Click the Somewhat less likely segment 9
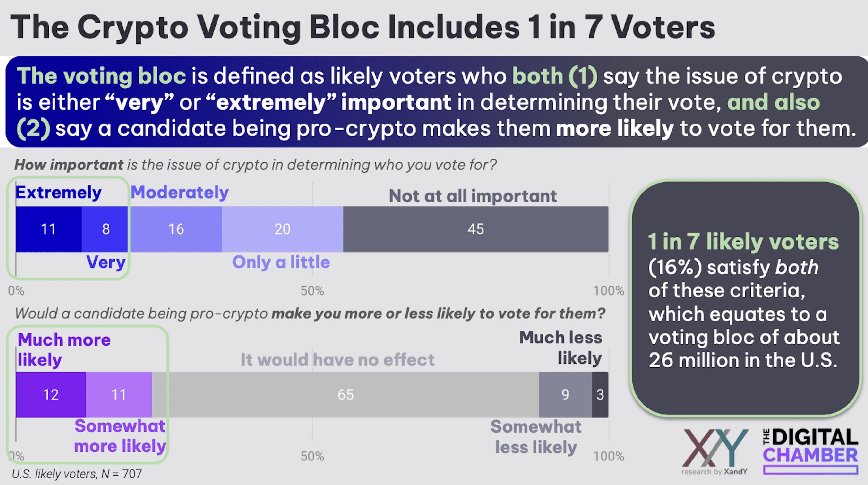The width and height of the screenshot is (868, 485). point(565,395)
